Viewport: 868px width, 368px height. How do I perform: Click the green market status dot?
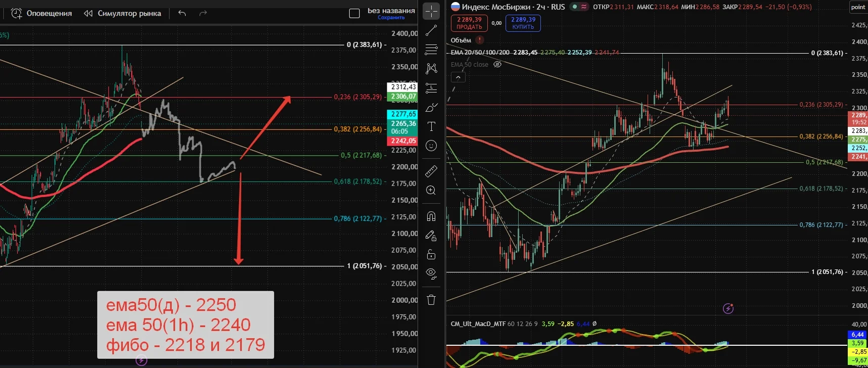[575, 7]
